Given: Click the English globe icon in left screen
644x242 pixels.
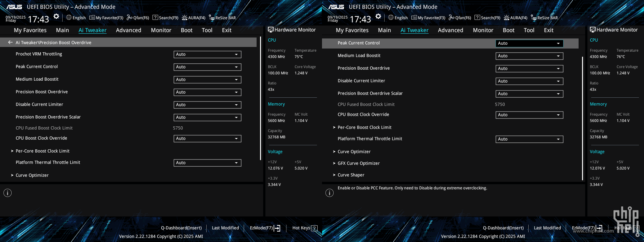Looking at the screenshot, I should pos(69,17).
